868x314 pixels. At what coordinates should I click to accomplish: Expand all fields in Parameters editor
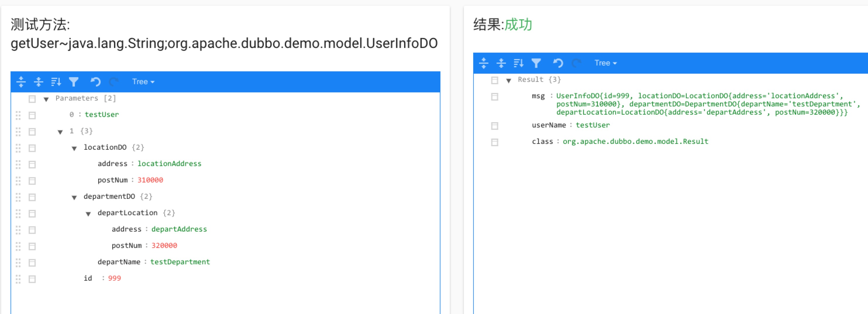[x=21, y=82]
